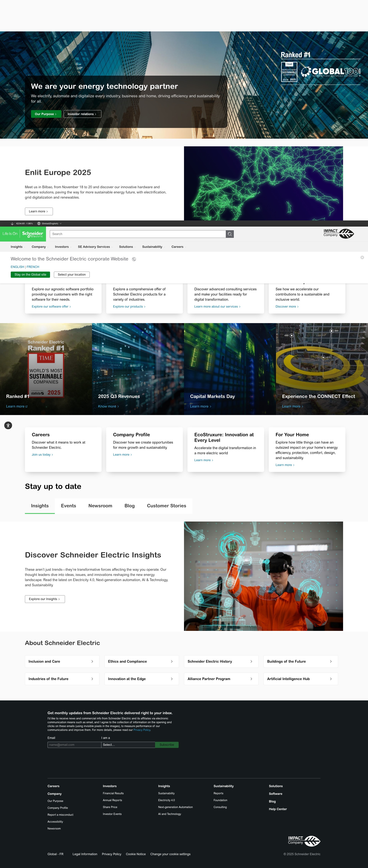368x868 pixels.
Task: Click the Impact Company logo in header
Action: pyautogui.click(x=338, y=233)
